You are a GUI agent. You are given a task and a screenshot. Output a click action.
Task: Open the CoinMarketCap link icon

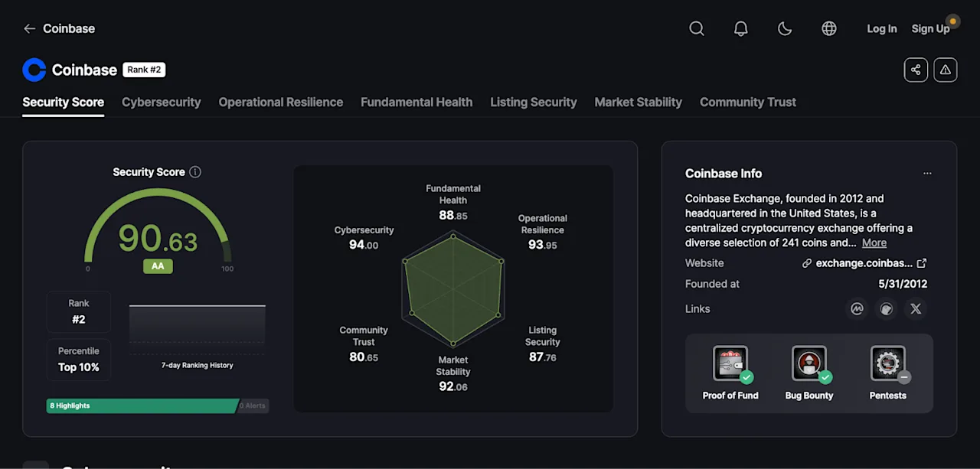[x=857, y=309]
